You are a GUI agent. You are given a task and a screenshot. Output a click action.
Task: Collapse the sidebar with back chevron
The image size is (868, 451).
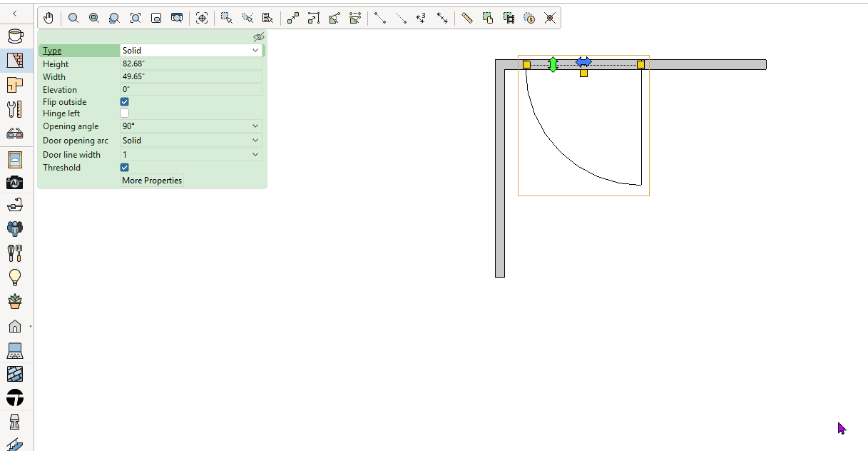click(x=15, y=14)
